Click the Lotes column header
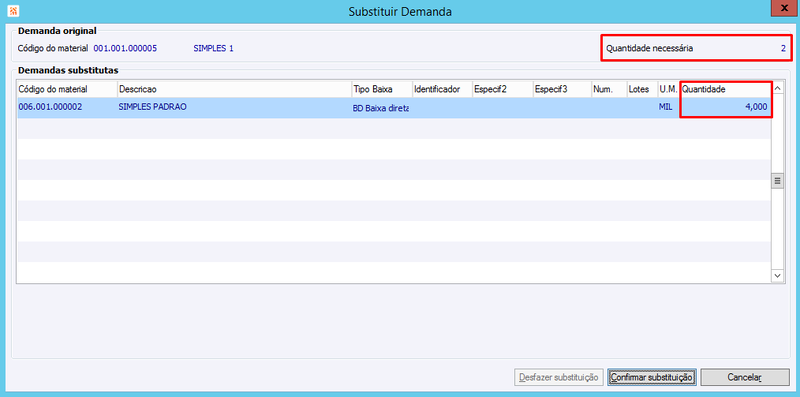This screenshot has height=397, width=800. pos(642,89)
